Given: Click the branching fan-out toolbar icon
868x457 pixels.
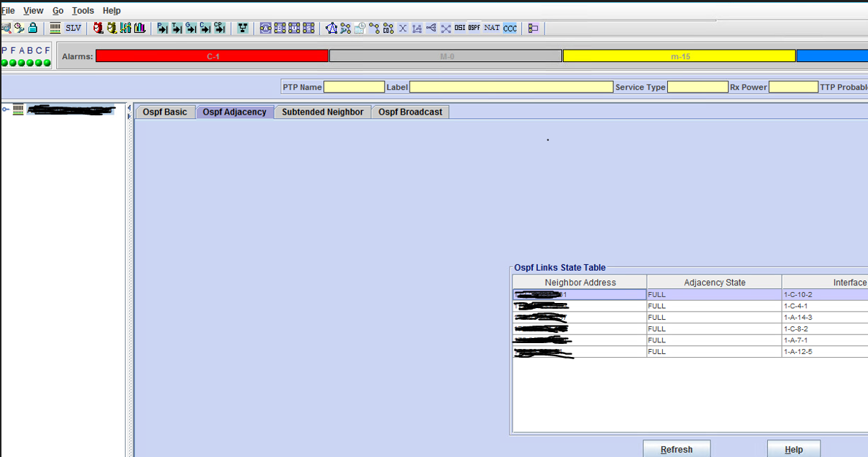Looking at the screenshot, I should tap(242, 28).
